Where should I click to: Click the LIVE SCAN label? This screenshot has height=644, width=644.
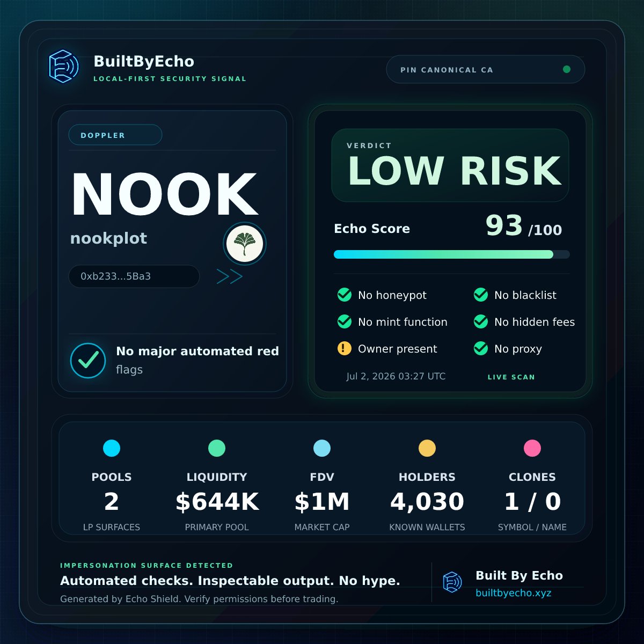[511, 377]
